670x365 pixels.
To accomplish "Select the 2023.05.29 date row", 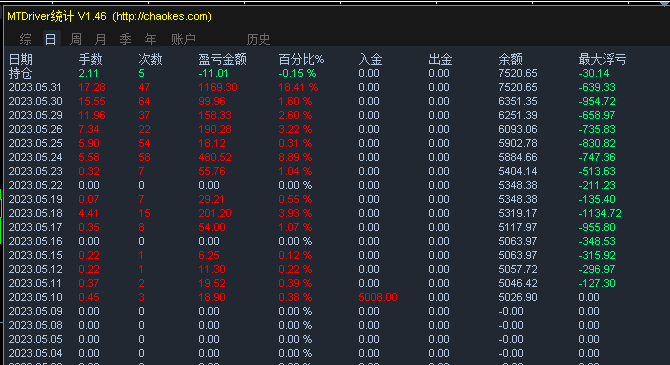I will [x=35, y=115].
